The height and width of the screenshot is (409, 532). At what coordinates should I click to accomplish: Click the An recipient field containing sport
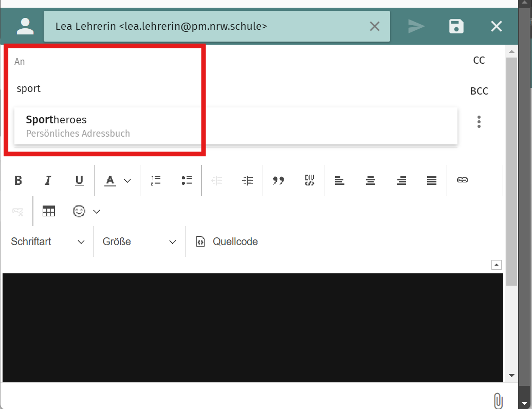point(103,89)
